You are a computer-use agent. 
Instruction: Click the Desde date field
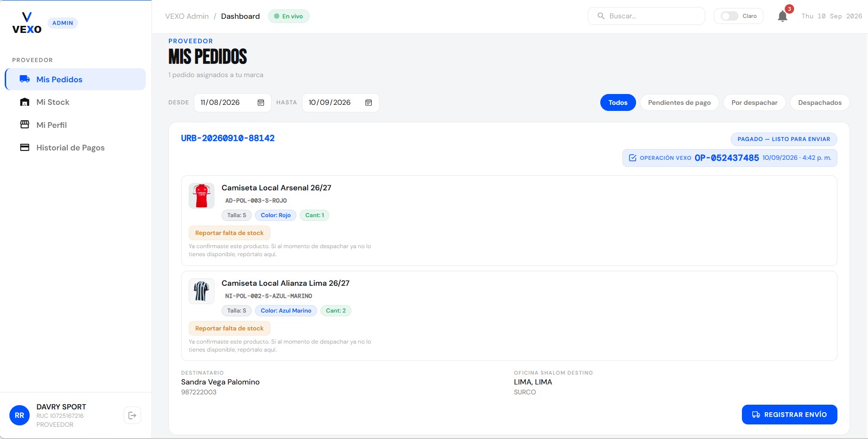pos(232,102)
